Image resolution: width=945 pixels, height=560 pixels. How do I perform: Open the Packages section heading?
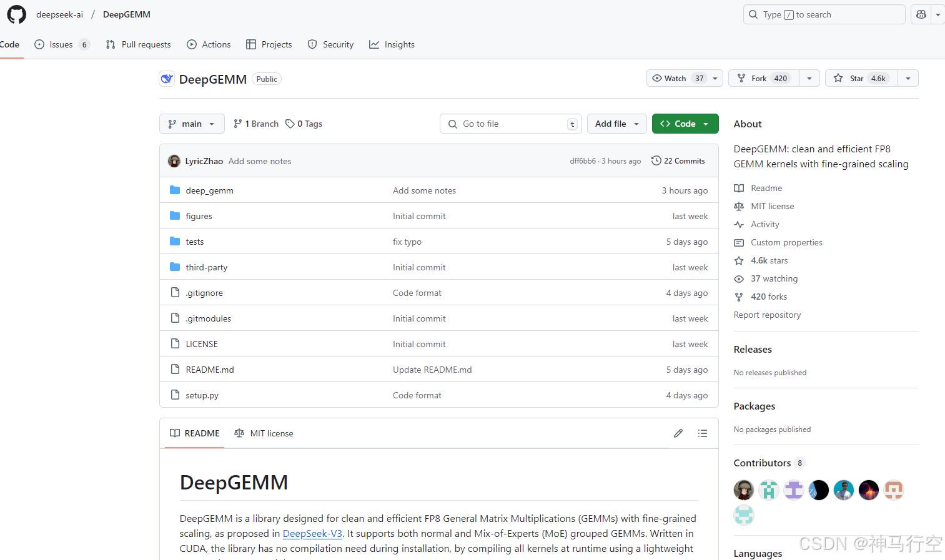click(755, 406)
